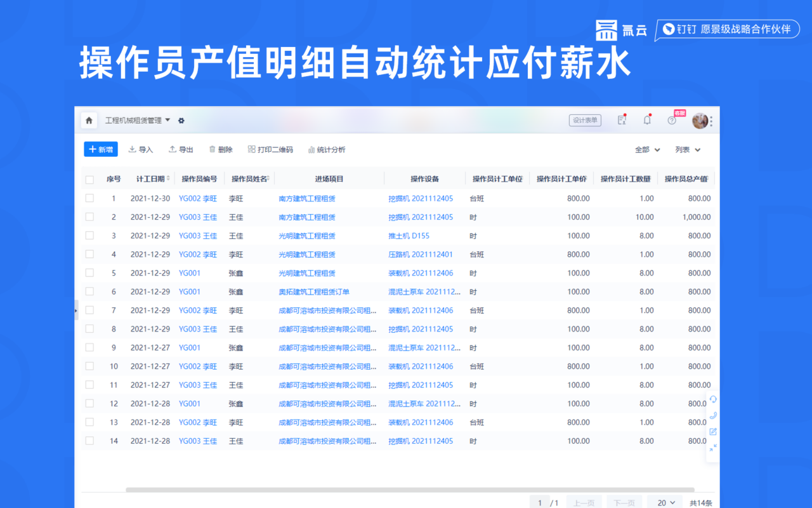Click the 10.00 quantity cell
The image size is (812, 508).
[x=645, y=217]
